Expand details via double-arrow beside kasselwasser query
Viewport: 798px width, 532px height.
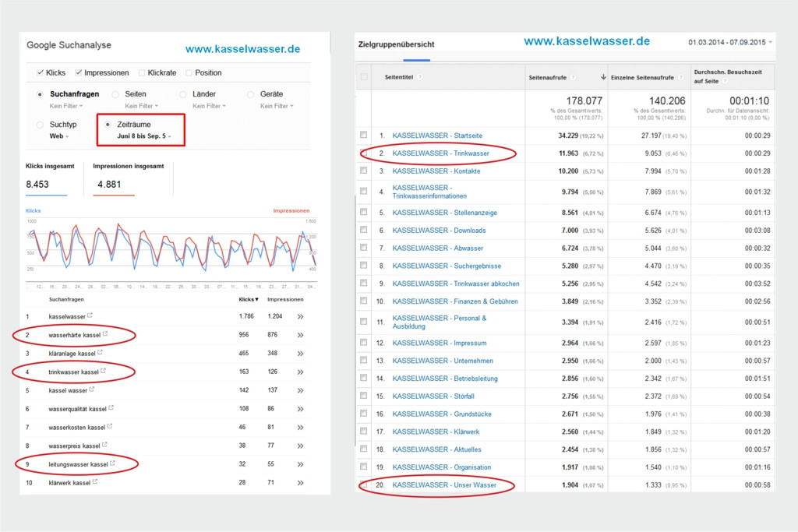299,316
